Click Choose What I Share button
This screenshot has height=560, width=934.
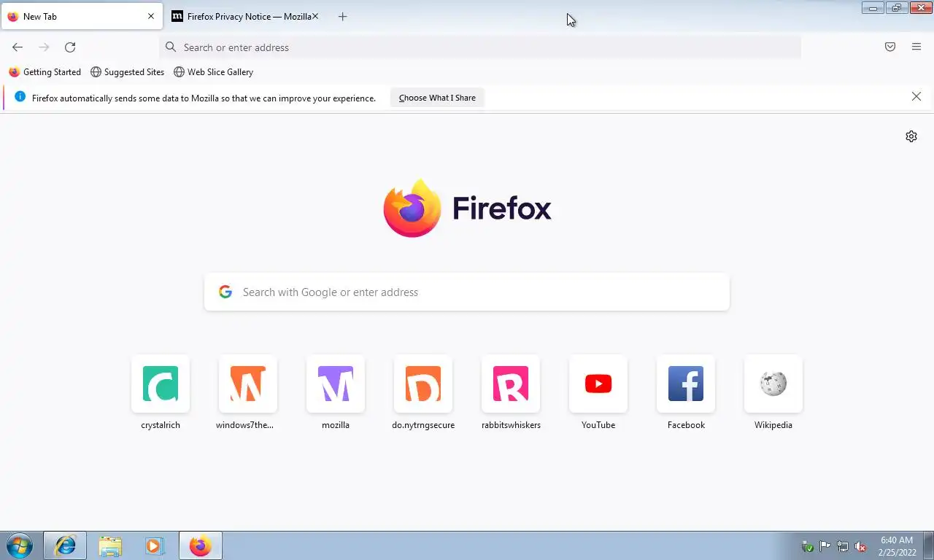(x=437, y=98)
